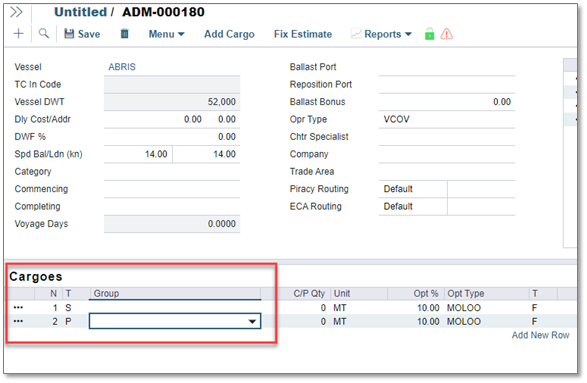Select the Group column header in Cargoes
587x383 pixels.
(175, 294)
